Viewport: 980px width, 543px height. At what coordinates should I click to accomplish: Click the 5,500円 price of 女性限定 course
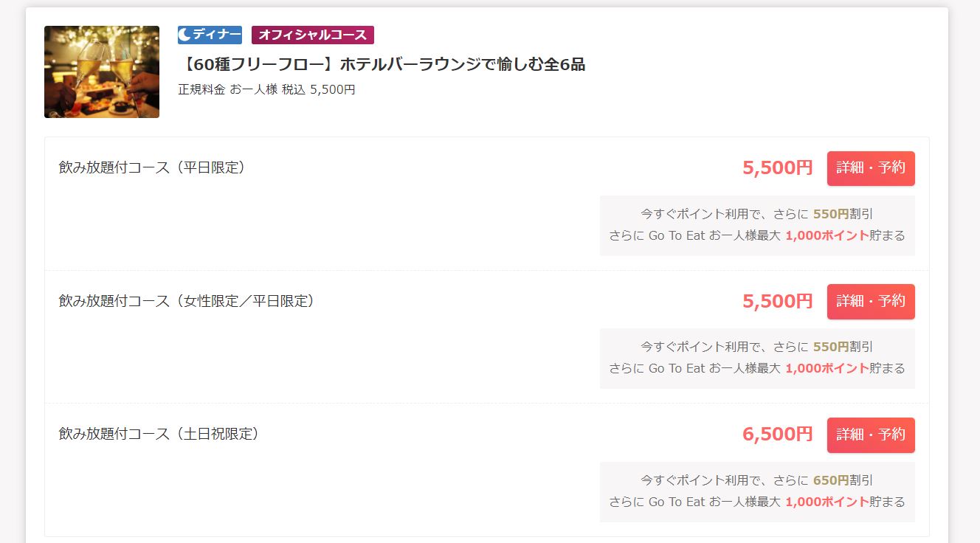(777, 301)
